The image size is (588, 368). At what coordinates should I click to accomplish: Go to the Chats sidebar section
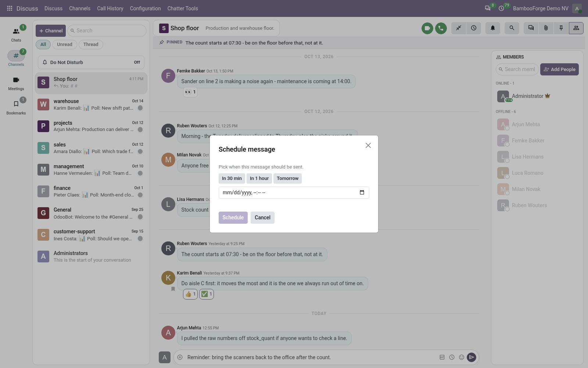pos(16,34)
